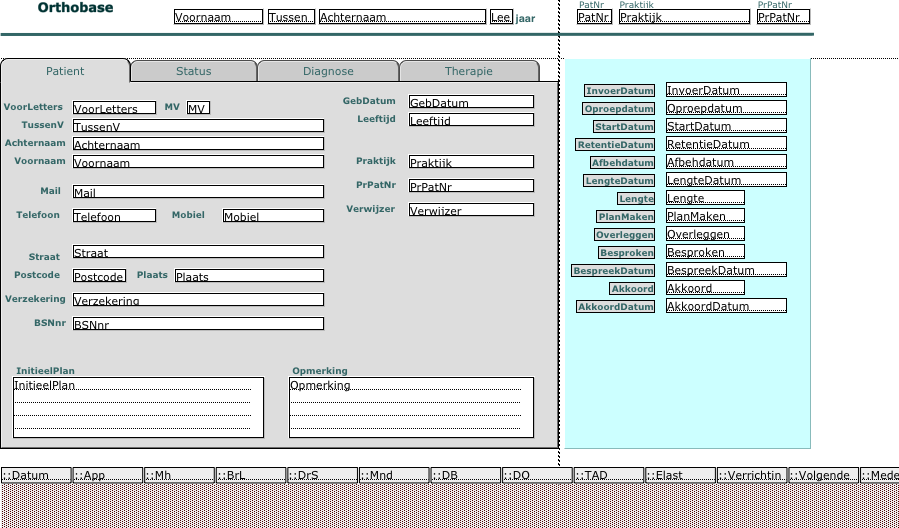Click the AkkoordDatum label button
This screenshot has height=528, width=899.
click(615, 307)
